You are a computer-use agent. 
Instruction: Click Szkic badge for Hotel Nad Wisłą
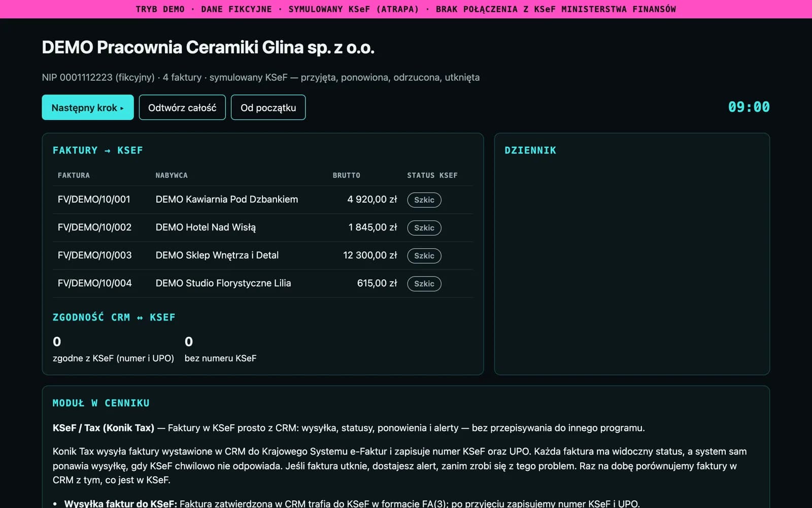[424, 228]
